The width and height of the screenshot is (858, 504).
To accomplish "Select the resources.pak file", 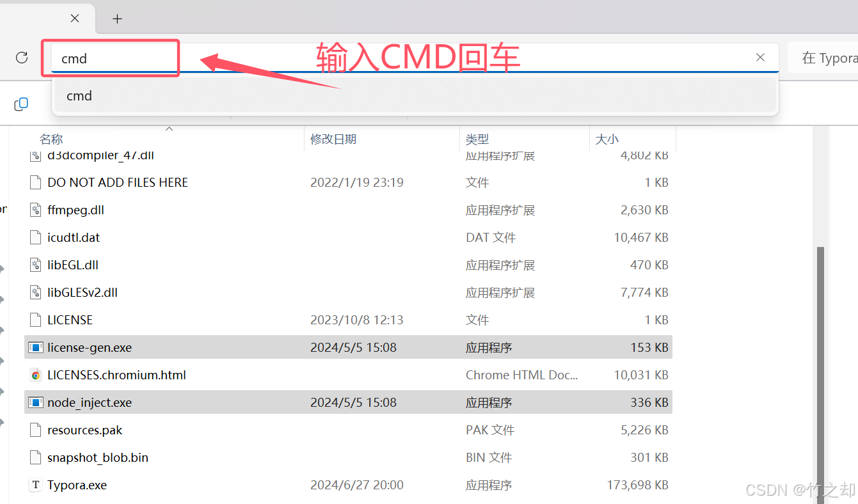I will (x=348, y=430).
